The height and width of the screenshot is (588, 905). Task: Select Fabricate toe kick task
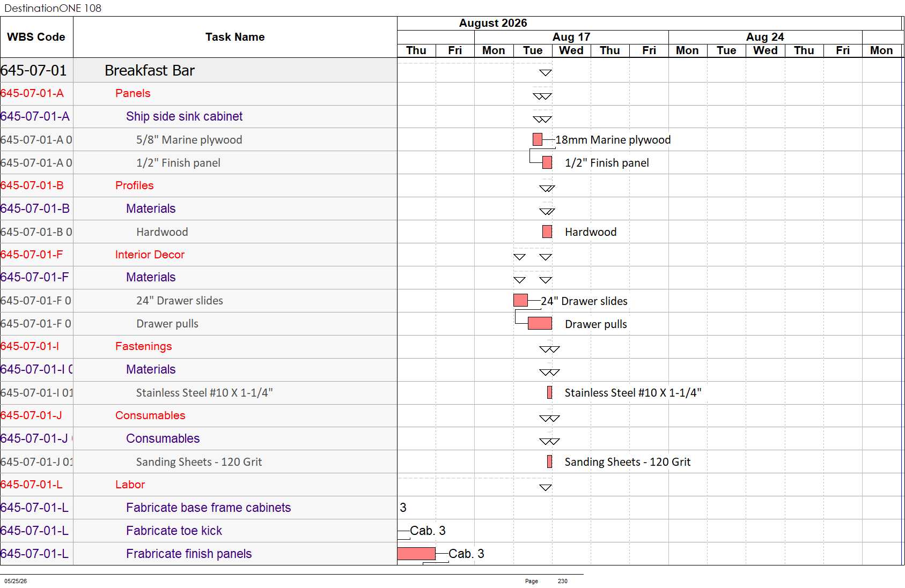tap(174, 531)
